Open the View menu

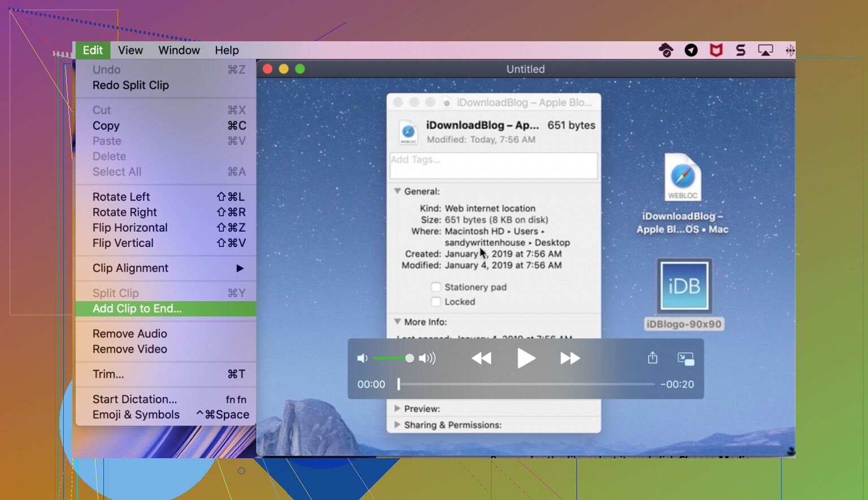point(130,50)
